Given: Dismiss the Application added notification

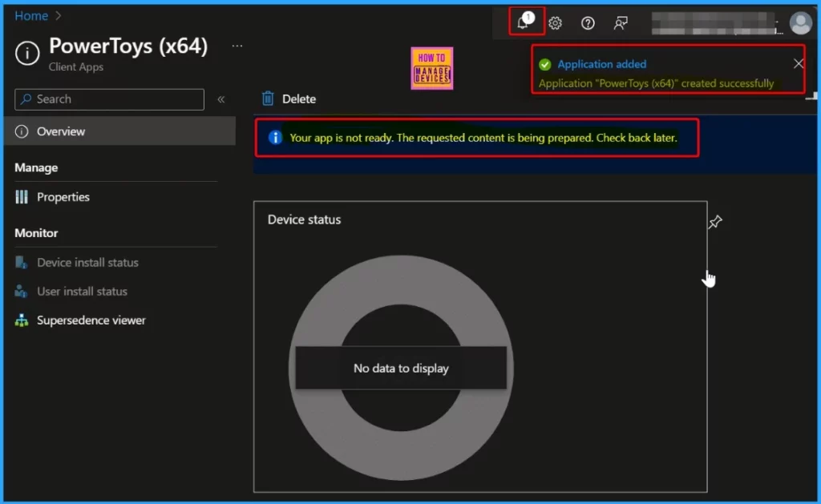Looking at the screenshot, I should pos(798,64).
